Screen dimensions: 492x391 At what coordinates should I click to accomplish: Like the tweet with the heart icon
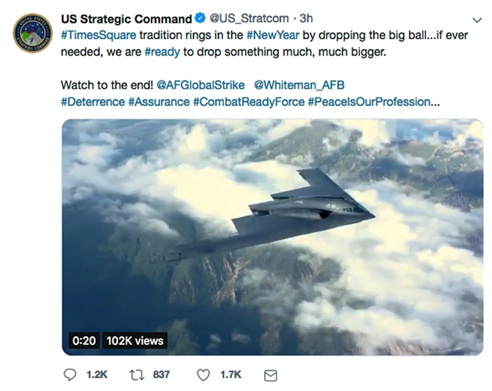coord(203,375)
